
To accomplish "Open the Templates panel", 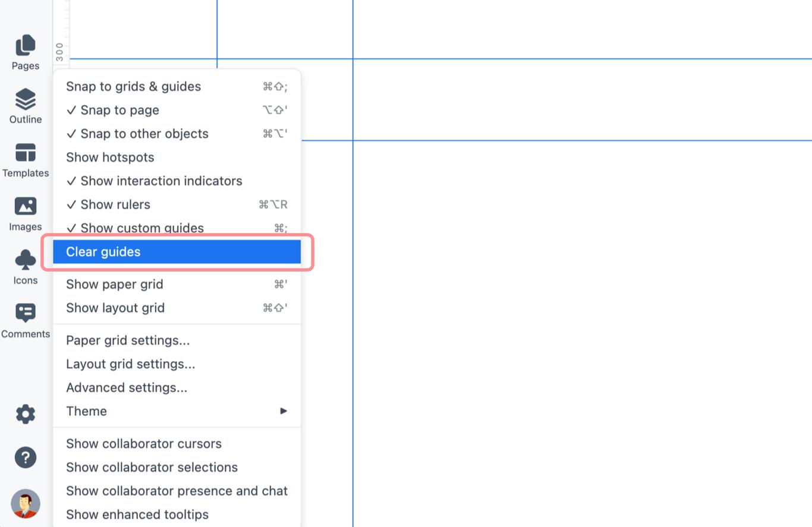I will coord(25,159).
